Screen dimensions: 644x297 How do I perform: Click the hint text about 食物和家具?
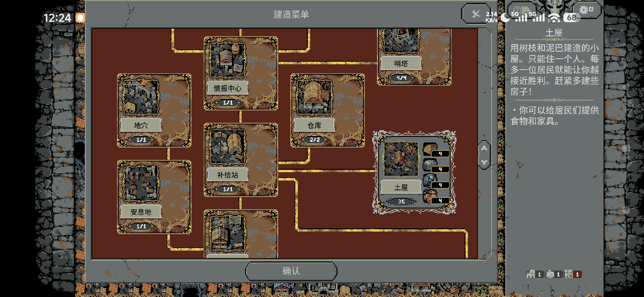(555, 115)
